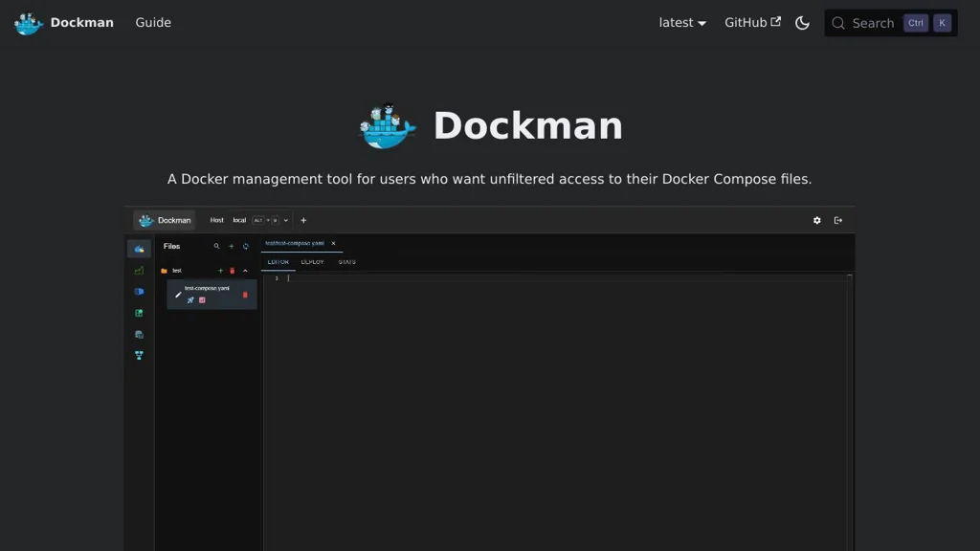This screenshot has height=551, width=980.
Task: Open settings via the gear icon
Action: [817, 221]
